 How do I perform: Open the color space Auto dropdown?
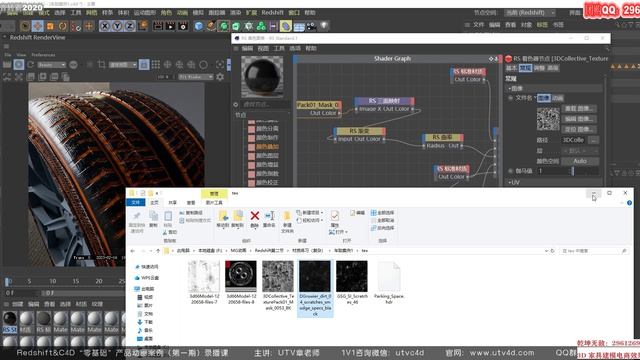[580, 161]
